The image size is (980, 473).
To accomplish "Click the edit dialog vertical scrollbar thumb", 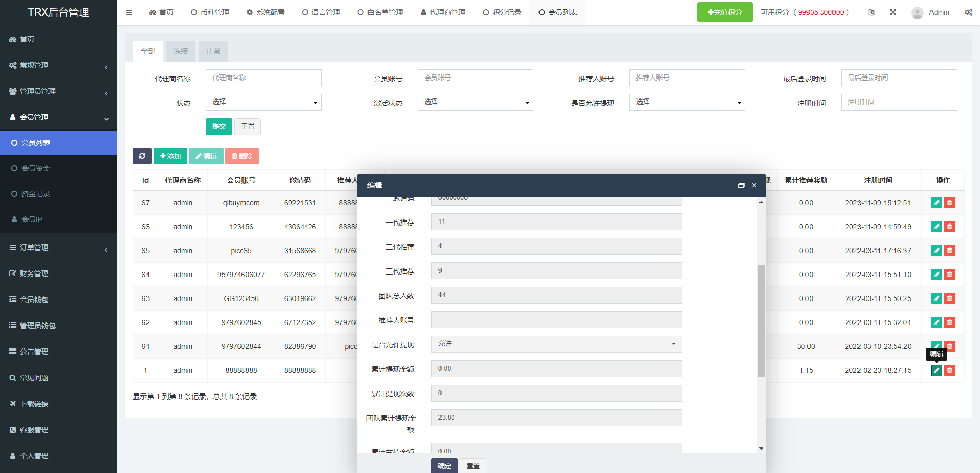I will coord(761,320).
